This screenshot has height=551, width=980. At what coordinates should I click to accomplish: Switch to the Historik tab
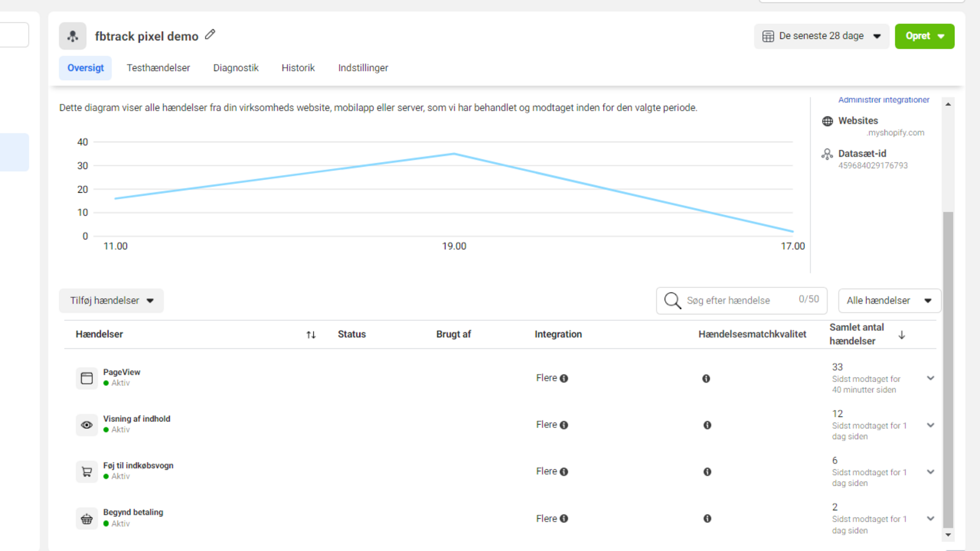pos(298,68)
